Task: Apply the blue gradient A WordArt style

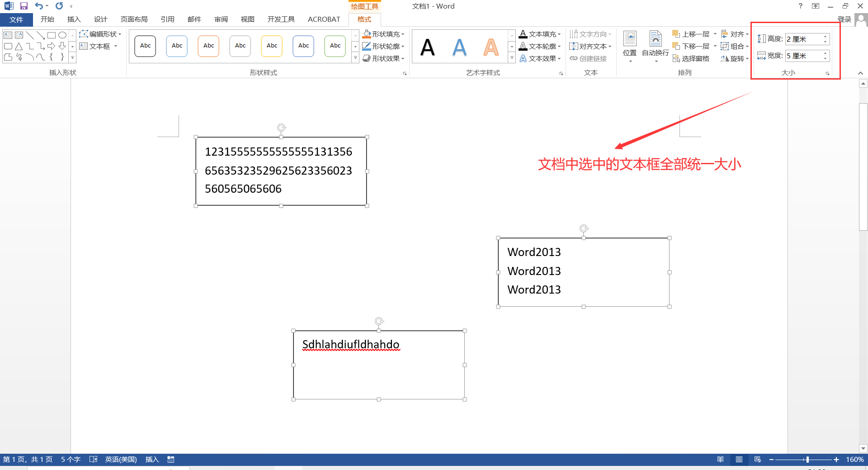Action: pyautogui.click(x=459, y=47)
